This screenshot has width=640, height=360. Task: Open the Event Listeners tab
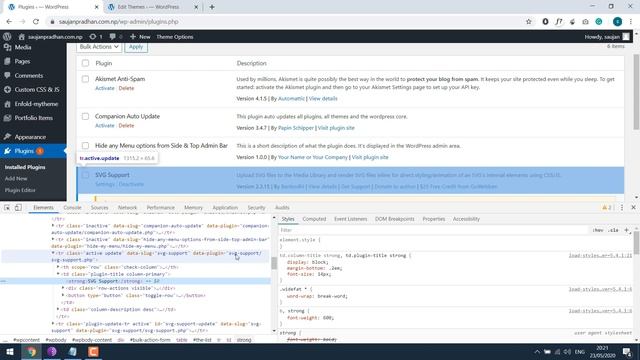pos(350,219)
